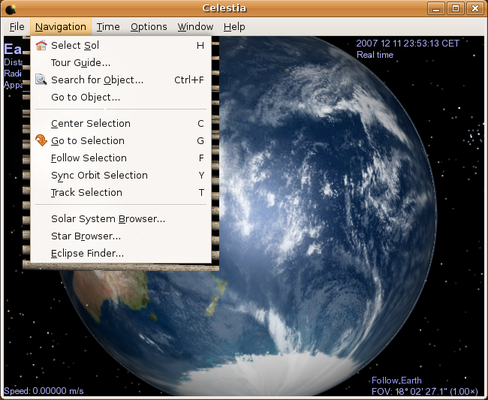This screenshot has height=400, width=488.
Task: Close the Celestia window
Action: pyautogui.click(x=475, y=9)
